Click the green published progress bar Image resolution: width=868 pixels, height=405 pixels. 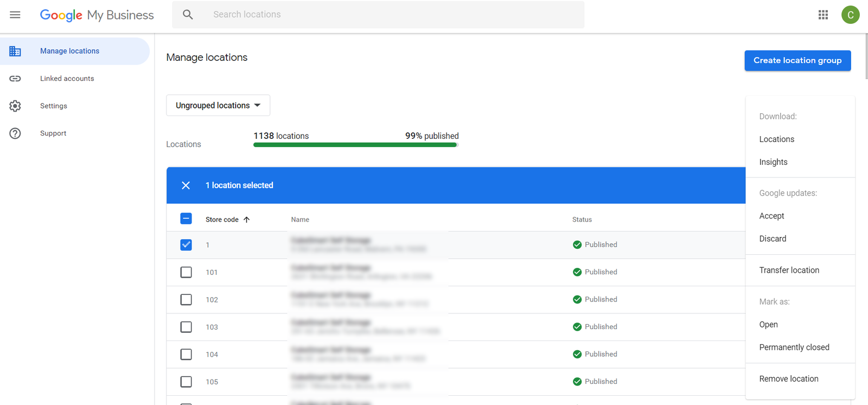(355, 145)
